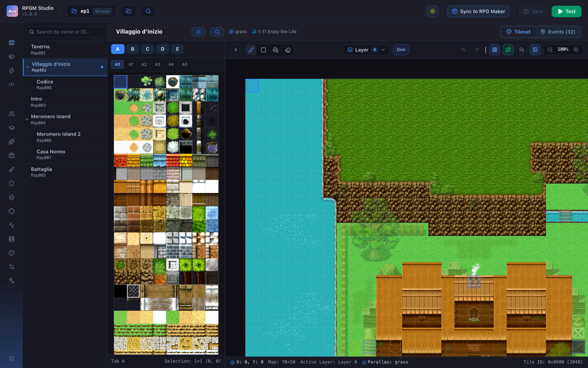This screenshot has height=368, width=588.
Task: Zoom in with the plus magnifier
Action: tap(576, 50)
